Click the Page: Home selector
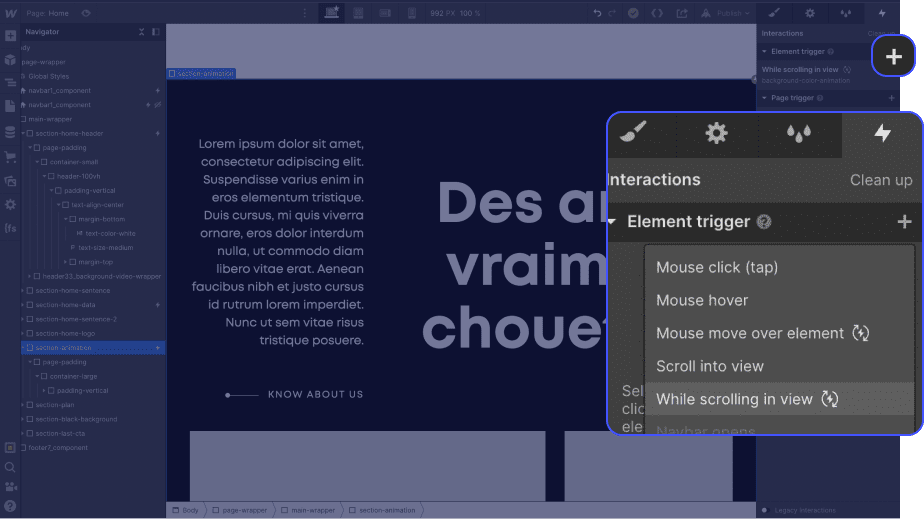Image resolution: width=924 pixels, height=519 pixels. coord(47,13)
